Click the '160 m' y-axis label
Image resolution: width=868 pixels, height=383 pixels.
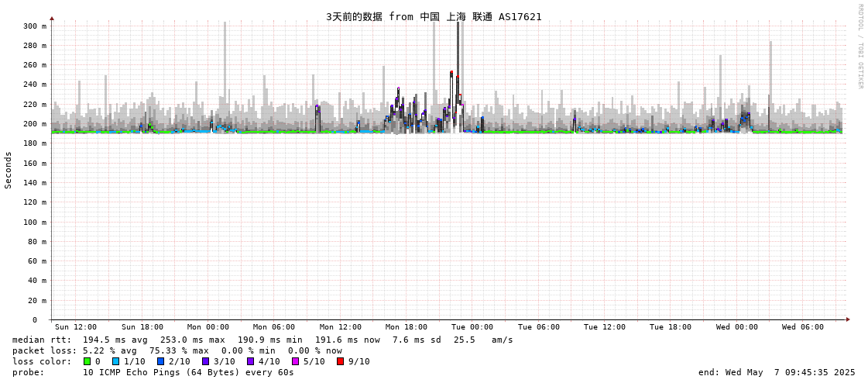coord(35,163)
